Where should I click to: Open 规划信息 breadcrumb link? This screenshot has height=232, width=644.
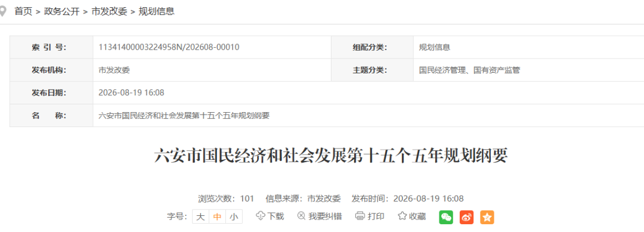[x=156, y=11]
